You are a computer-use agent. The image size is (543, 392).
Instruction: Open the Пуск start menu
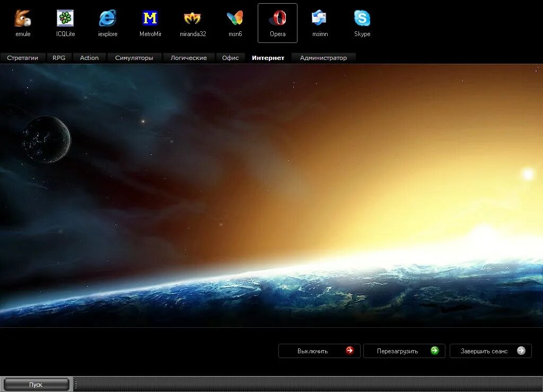36,385
